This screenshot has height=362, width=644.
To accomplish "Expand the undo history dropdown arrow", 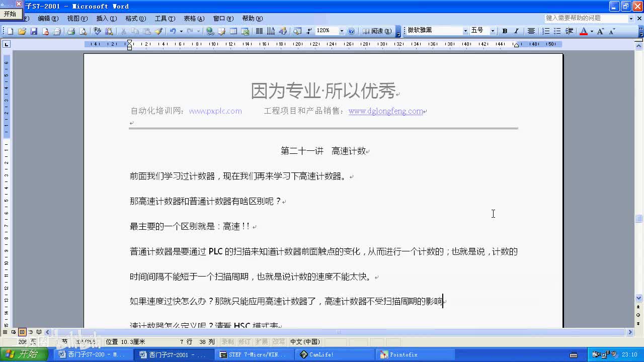I will tap(181, 31).
